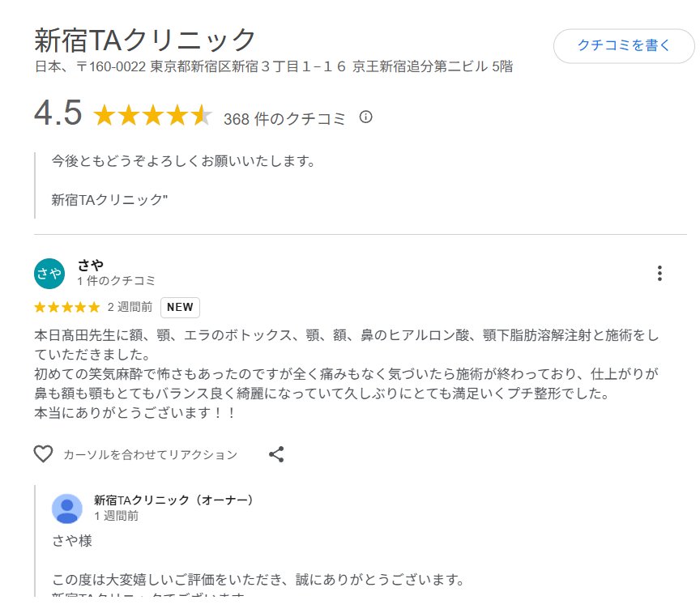Image resolution: width=700 pixels, height=613 pixels.
Task: Click the owner's blue profile avatar
Action: click(66, 509)
